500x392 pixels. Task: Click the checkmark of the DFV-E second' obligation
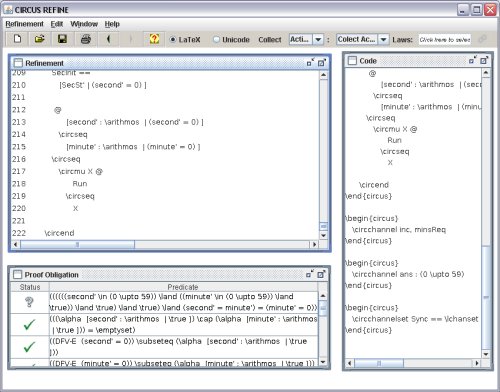[29, 347]
